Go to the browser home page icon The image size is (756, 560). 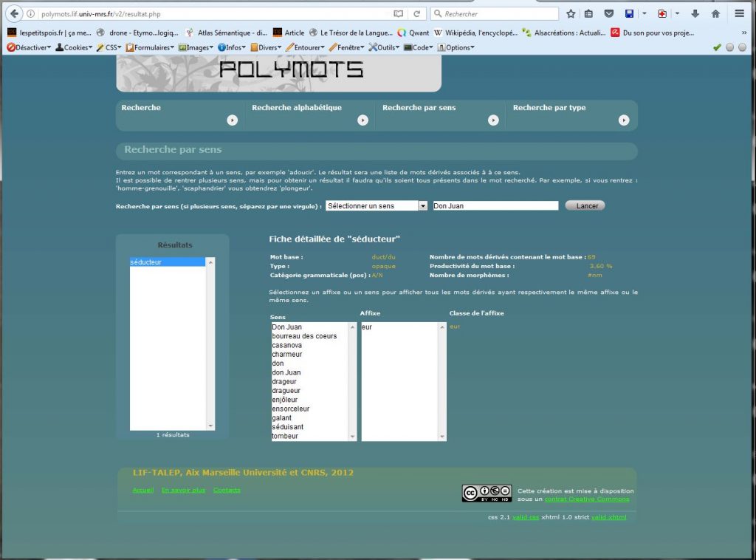(715, 13)
